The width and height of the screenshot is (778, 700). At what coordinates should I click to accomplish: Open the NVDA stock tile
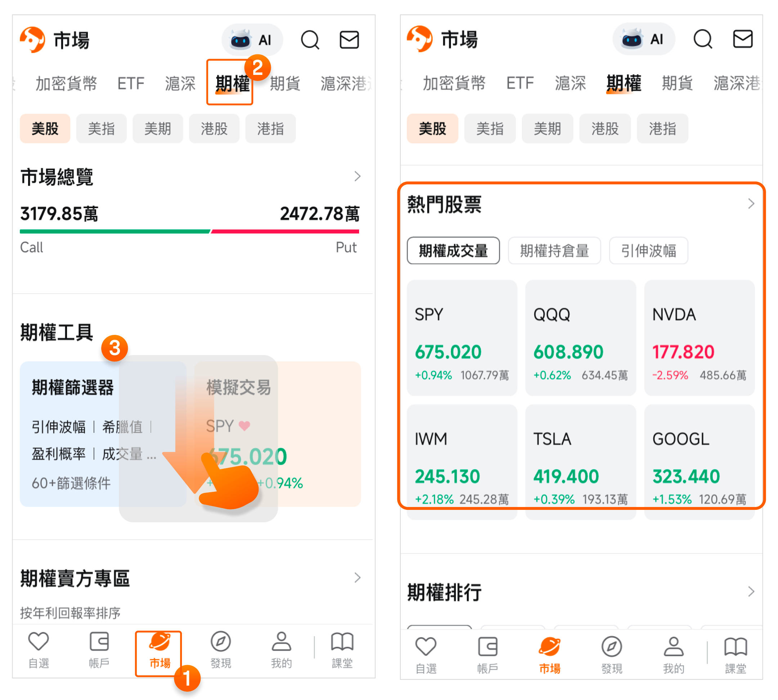(699, 338)
